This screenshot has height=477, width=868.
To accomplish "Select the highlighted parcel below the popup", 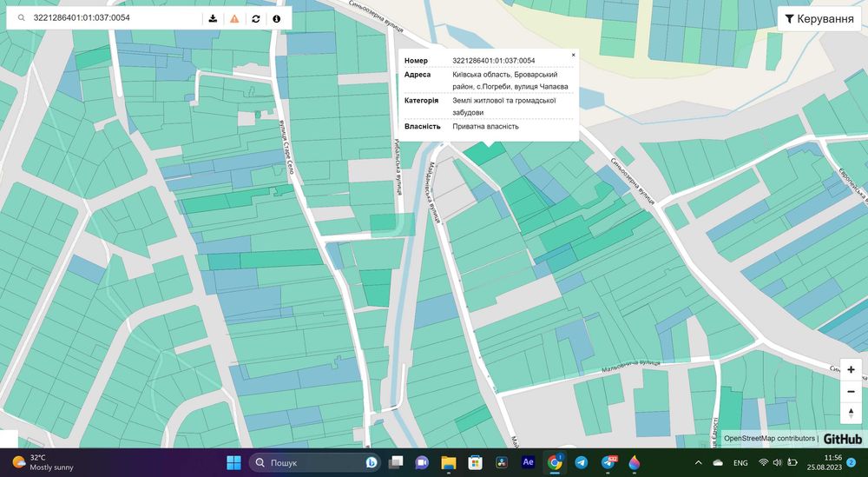I will pos(483,153).
